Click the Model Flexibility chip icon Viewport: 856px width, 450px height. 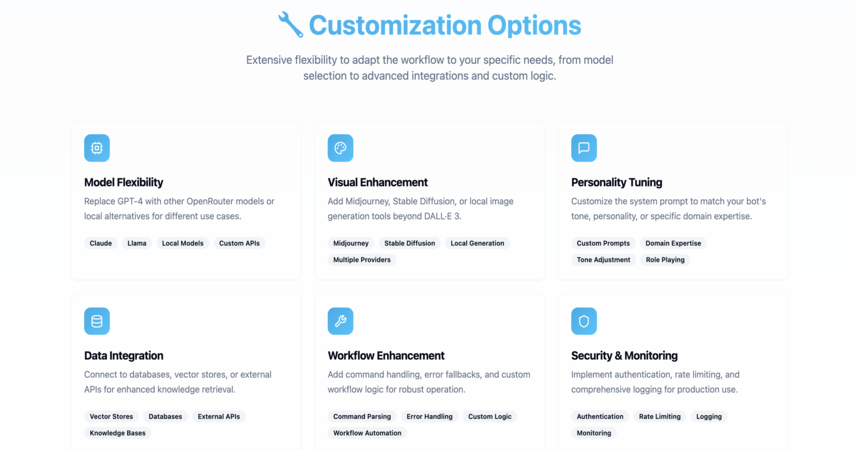(x=97, y=148)
